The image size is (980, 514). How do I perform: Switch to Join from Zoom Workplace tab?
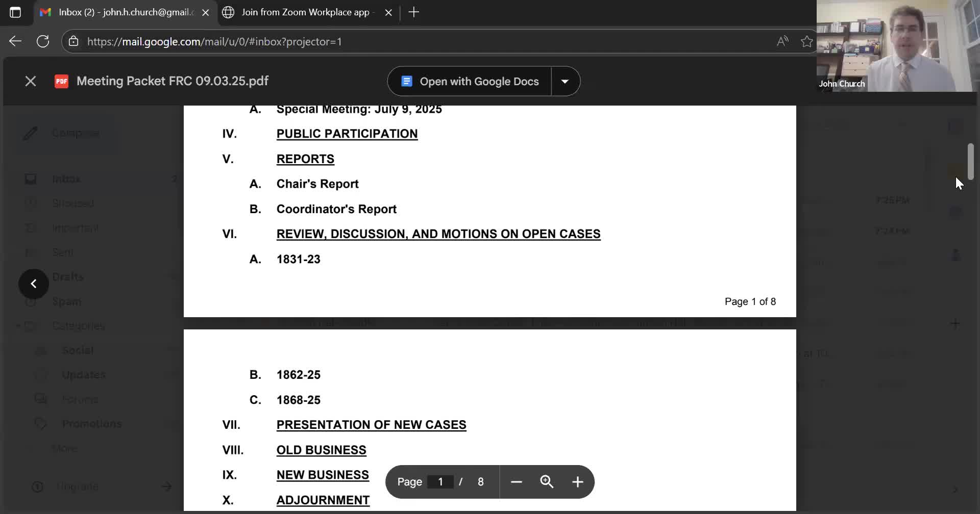click(305, 12)
